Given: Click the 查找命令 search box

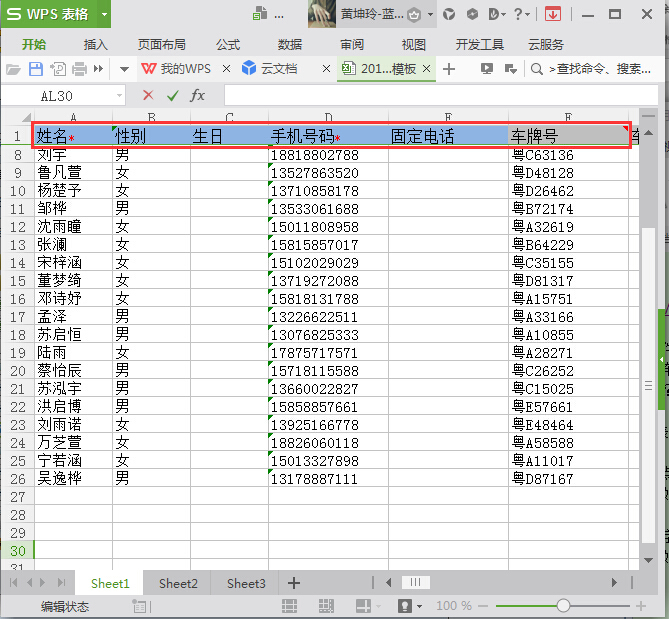Looking at the screenshot, I should [x=595, y=69].
